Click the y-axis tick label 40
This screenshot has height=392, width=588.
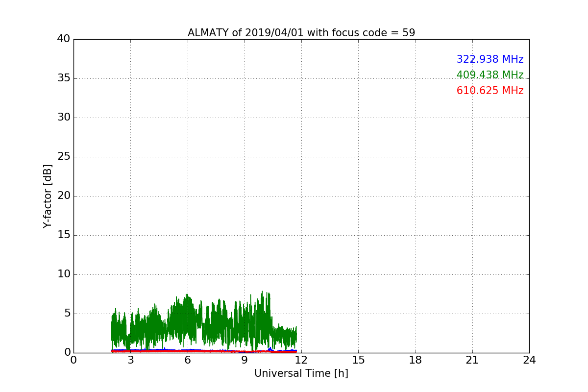point(64,39)
